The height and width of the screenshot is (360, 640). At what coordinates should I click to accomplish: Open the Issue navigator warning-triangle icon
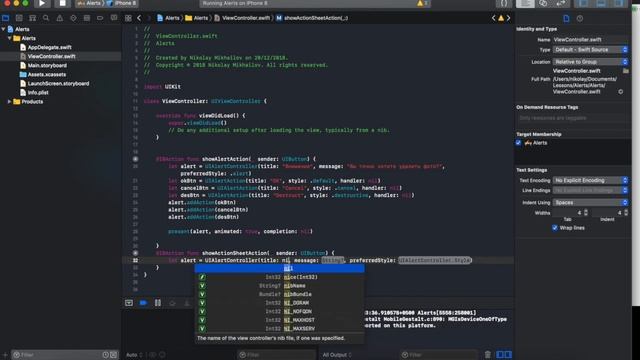tap(60, 18)
